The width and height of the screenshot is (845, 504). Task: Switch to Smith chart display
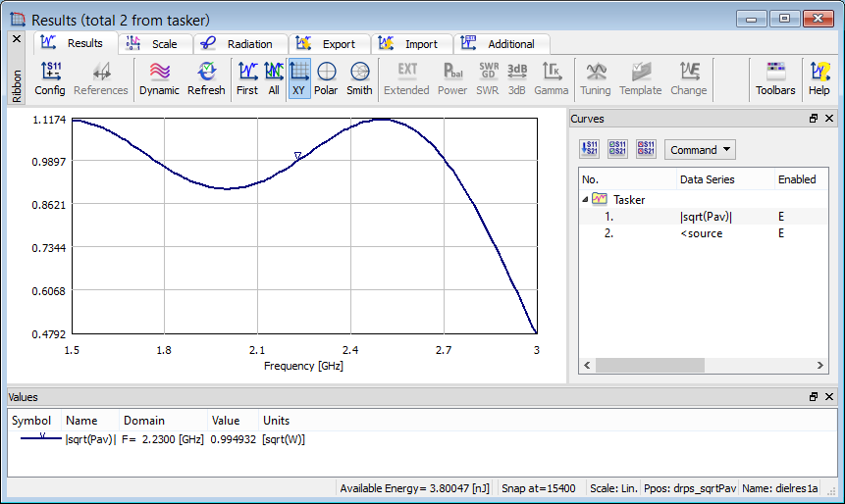359,78
